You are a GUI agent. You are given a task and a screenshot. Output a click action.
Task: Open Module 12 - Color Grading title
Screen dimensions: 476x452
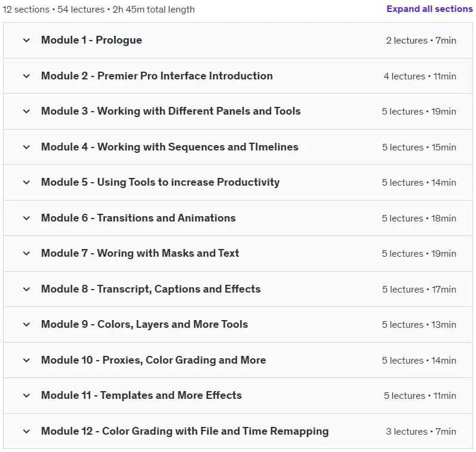(x=185, y=431)
